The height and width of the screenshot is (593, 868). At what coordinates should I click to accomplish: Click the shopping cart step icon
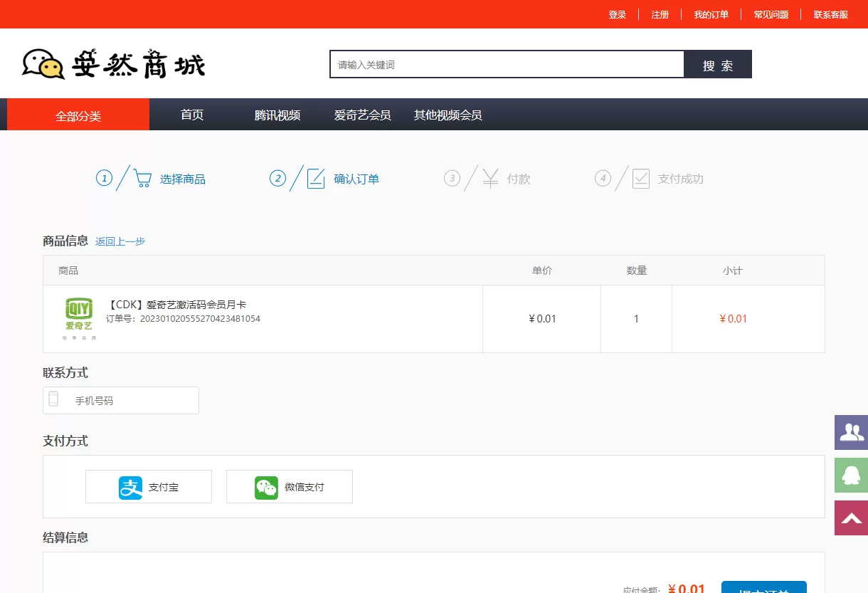[142, 179]
